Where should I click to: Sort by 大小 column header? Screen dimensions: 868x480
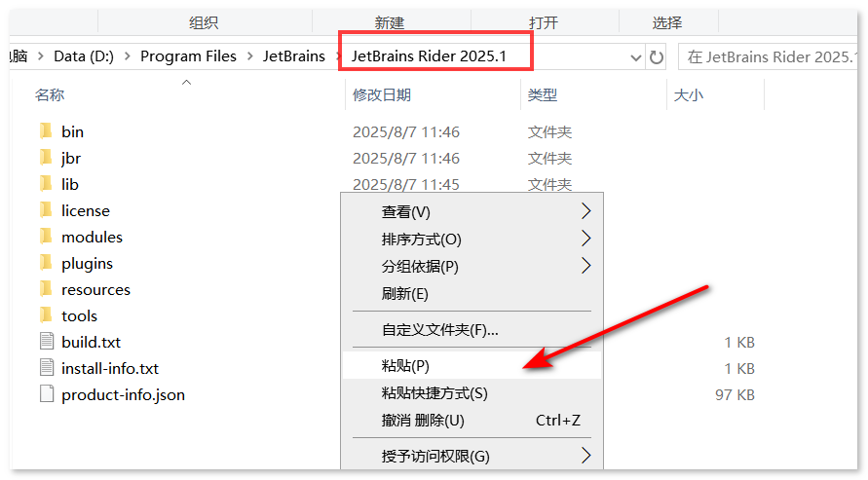click(x=688, y=95)
